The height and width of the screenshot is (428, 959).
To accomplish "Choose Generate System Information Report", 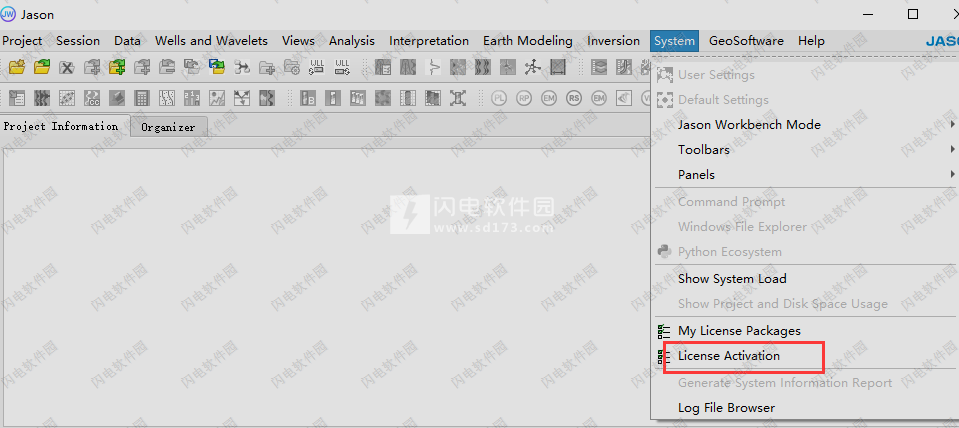I will coord(804,383).
